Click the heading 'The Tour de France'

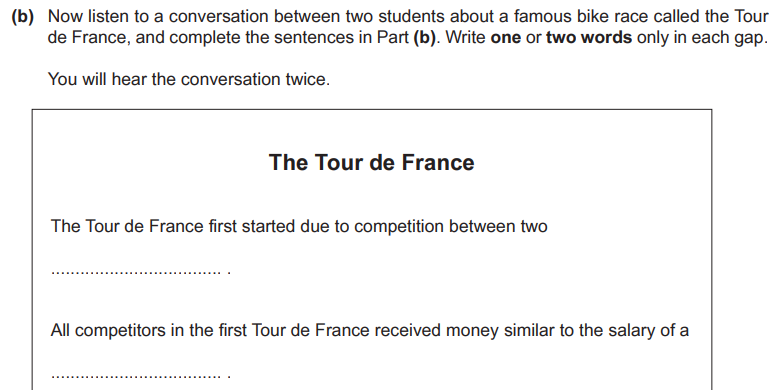click(372, 162)
